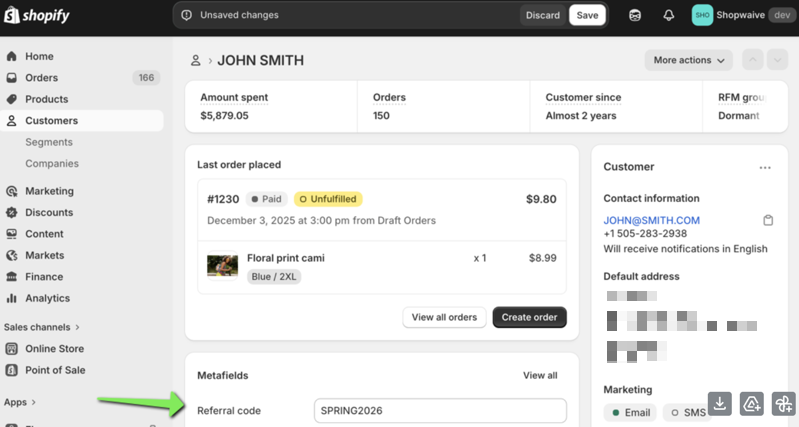Discard the unsaved changes
Viewport: 799px width, 427px height.
coord(542,15)
